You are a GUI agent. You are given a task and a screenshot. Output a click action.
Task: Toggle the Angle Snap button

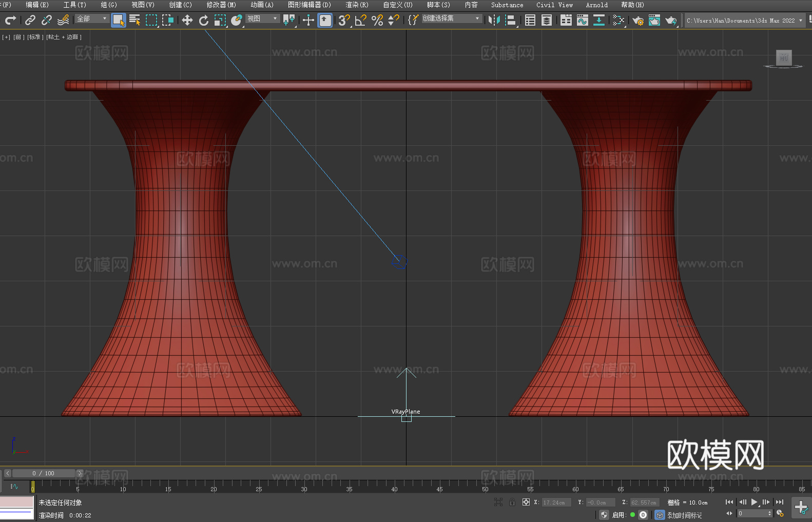point(361,20)
